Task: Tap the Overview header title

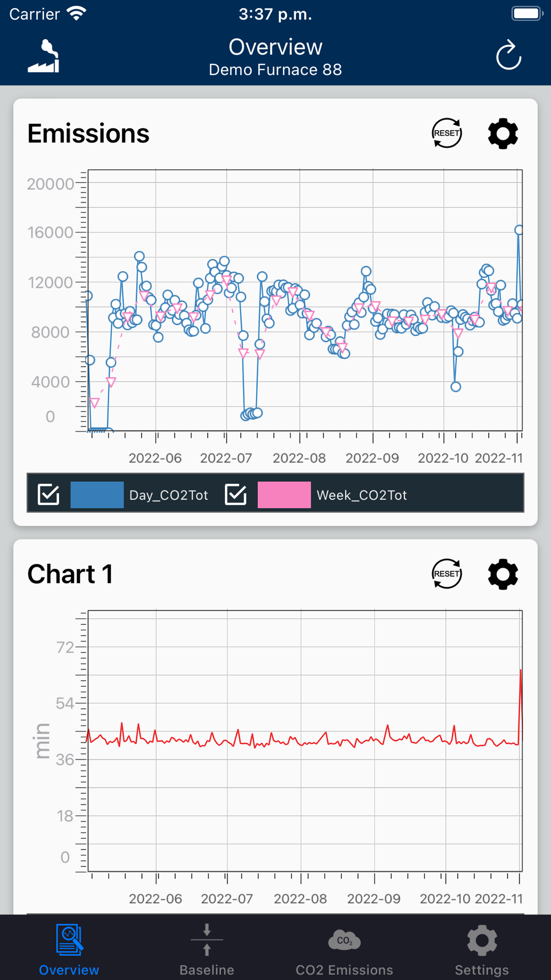Action: 275,47
